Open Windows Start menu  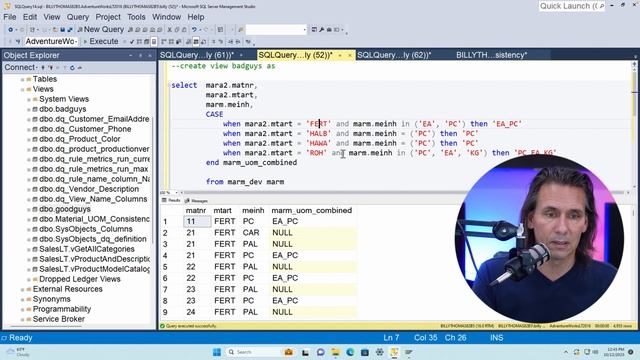[x=217, y=352]
